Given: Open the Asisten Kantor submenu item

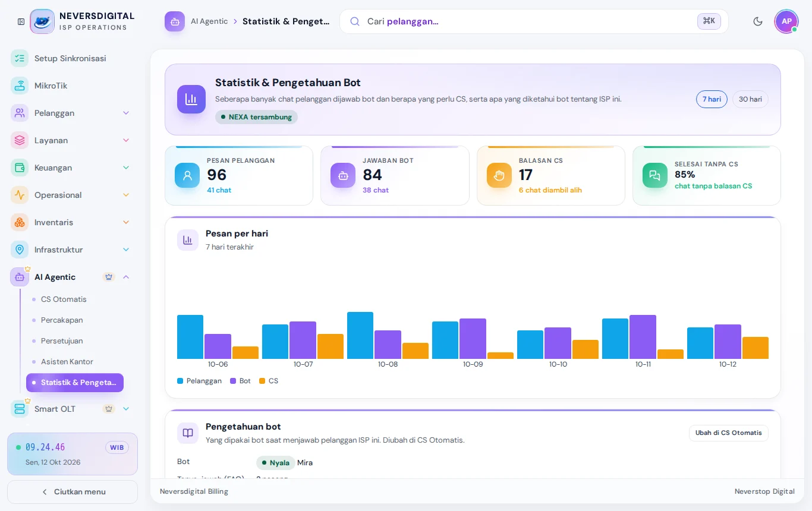Looking at the screenshot, I should tap(75, 361).
